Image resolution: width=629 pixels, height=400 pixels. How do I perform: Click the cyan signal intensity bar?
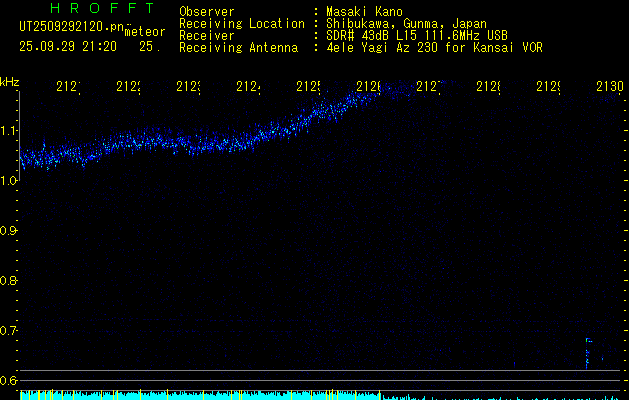pyautogui.click(x=200, y=396)
